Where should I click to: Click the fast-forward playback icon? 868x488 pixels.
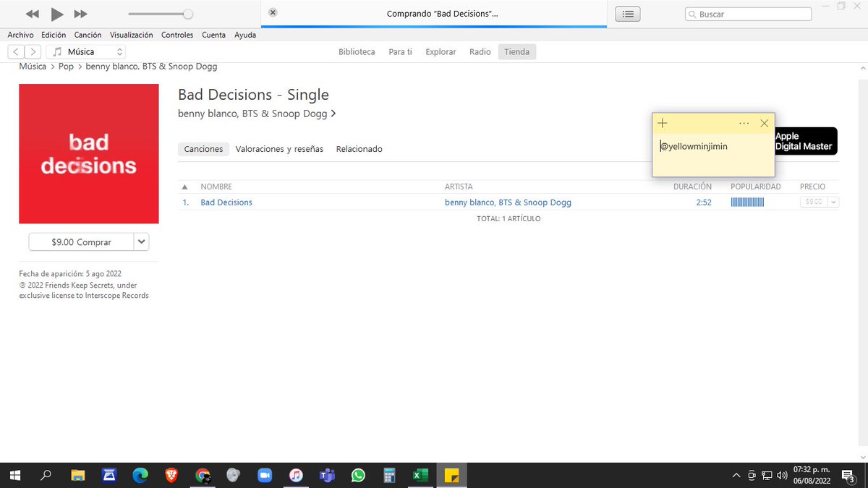[x=80, y=13]
